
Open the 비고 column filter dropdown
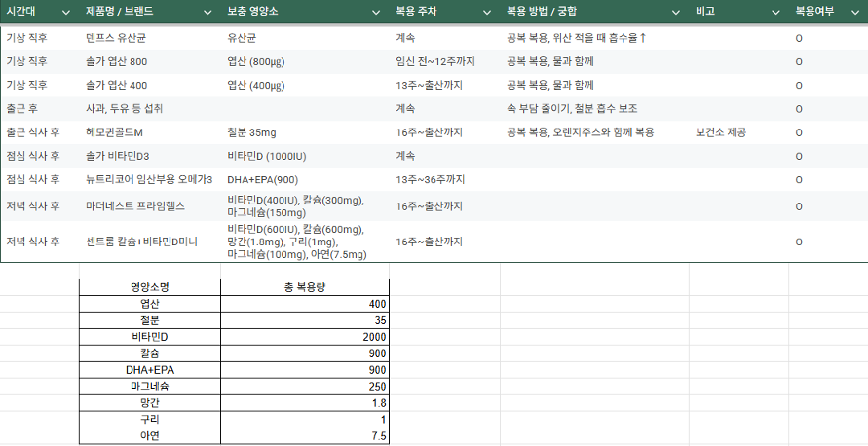776,13
